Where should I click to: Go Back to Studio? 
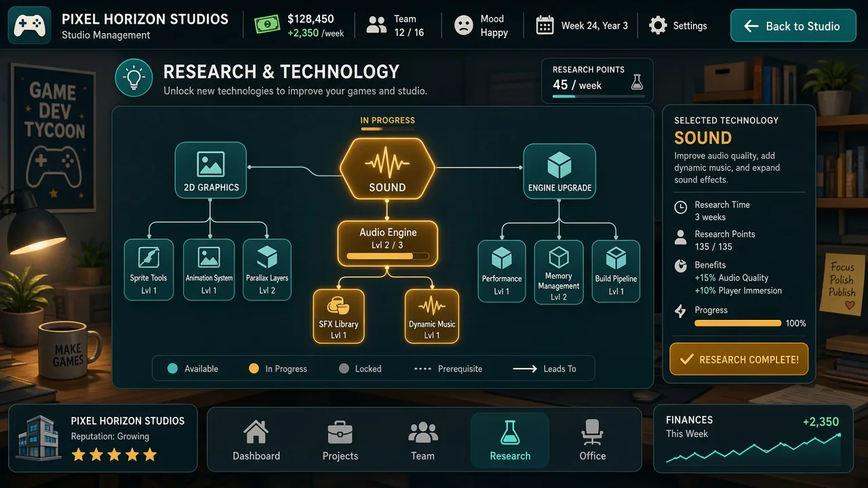793,26
